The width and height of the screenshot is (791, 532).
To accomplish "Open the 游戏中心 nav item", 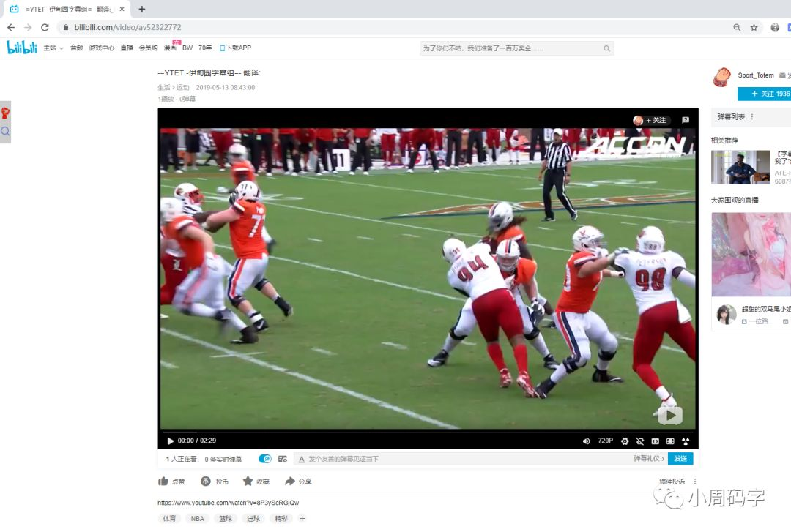I will tap(101, 48).
